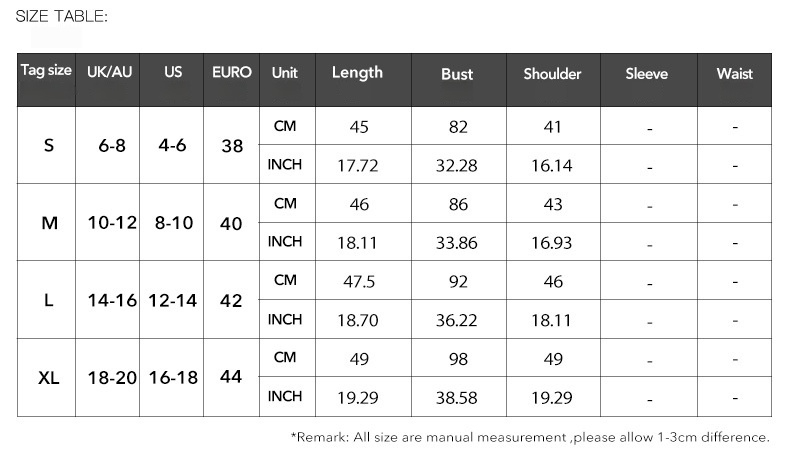The height and width of the screenshot is (470, 790).
Task: Click the Sleeve column header
Action: tap(646, 74)
